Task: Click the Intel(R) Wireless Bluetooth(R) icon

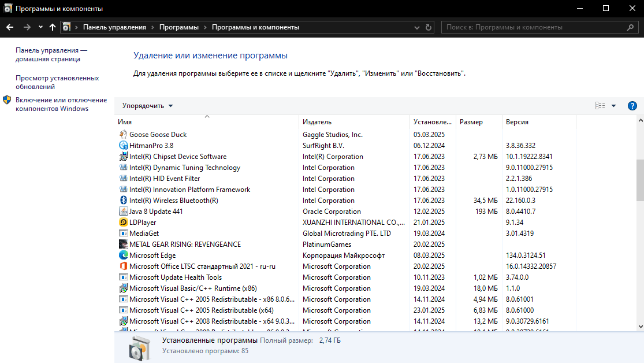Action: (x=123, y=200)
